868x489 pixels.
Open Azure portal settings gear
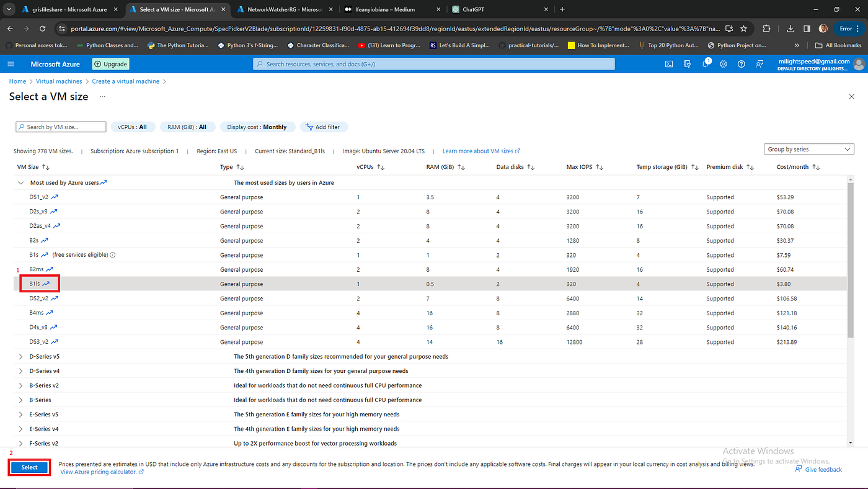(x=723, y=64)
